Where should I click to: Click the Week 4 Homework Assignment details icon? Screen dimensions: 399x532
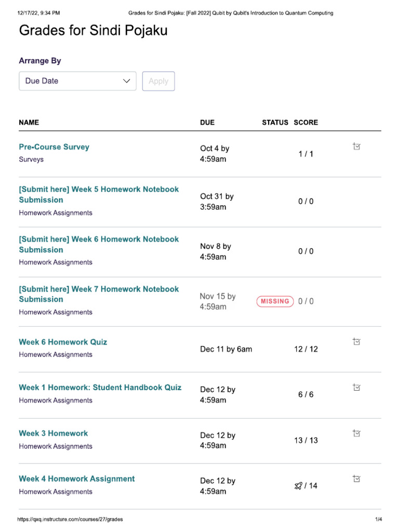[356, 478]
